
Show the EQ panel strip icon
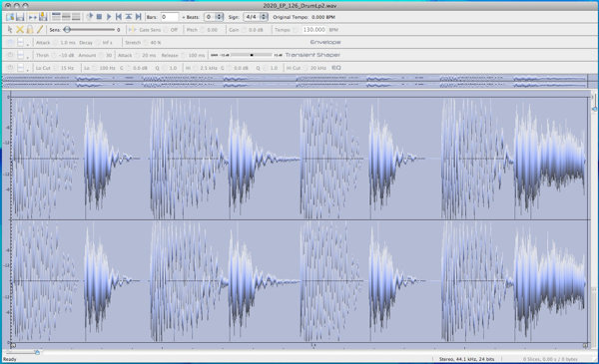(76, 17)
